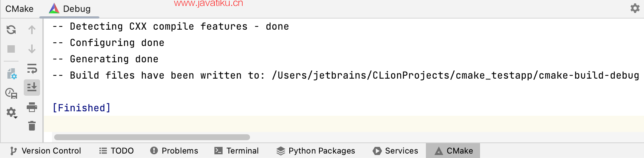Open the Version Control tool window

[46, 151]
